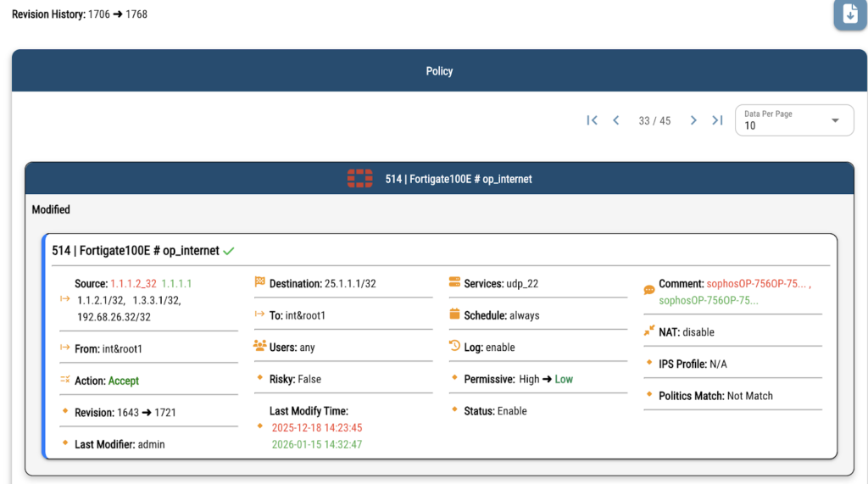Click the dropdown arrow next to value 10
Viewport: 868px width, 484px height.
click(836, 120)
